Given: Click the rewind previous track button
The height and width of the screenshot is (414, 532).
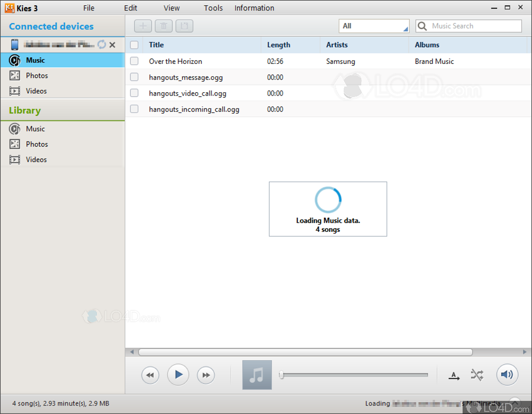Looking at the screenshot, I should tap(150, 375).
